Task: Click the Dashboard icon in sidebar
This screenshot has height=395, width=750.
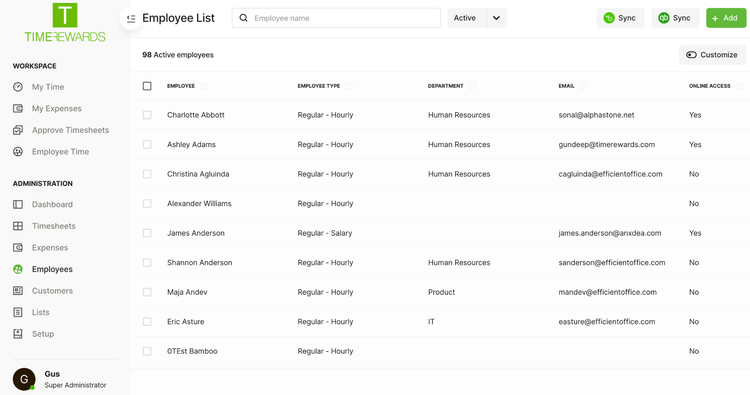Action: pyautogui.click(x=18, y=204)
